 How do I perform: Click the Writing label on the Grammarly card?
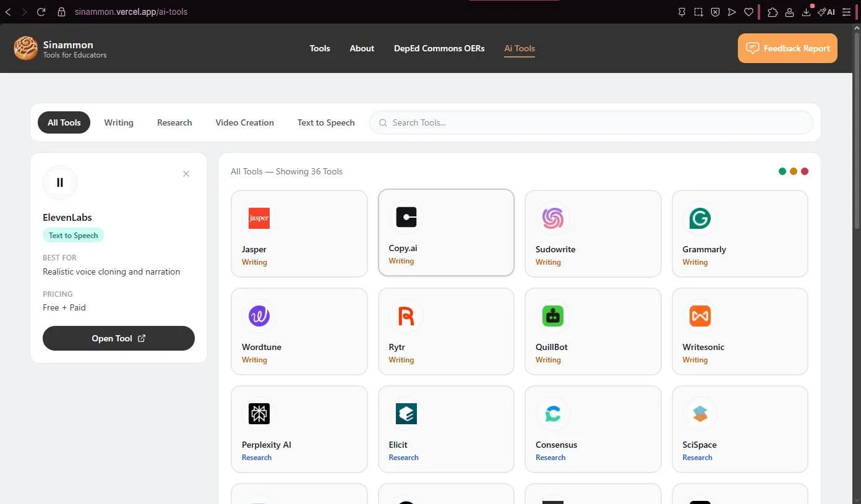(x=695, y=262)
